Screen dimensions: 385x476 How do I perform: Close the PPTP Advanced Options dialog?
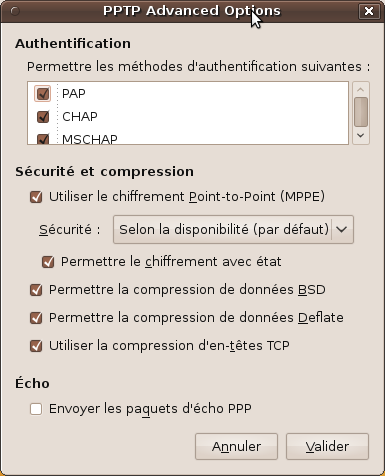click(x=369, y=11)
